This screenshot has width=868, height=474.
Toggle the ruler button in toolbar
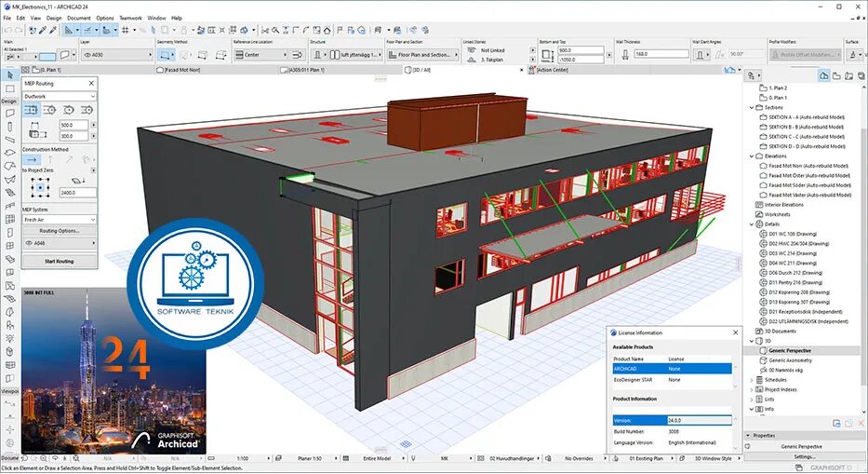(106, 31)
